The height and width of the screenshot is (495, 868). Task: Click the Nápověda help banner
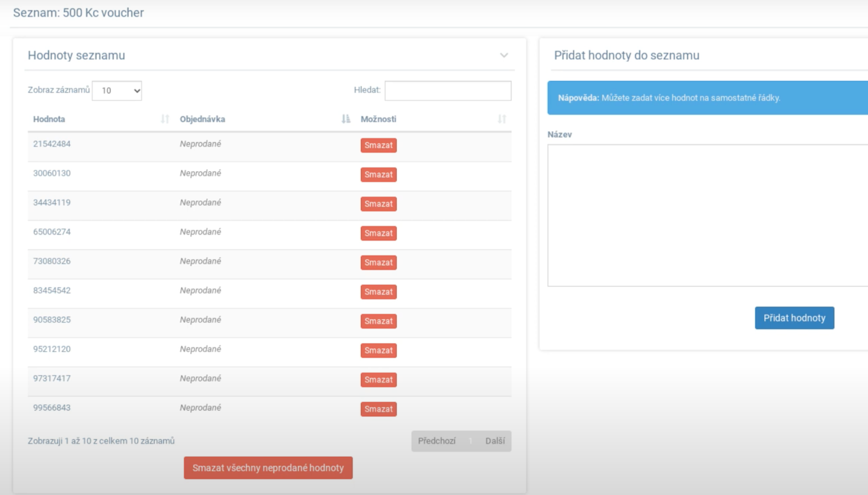coord(707,98)
